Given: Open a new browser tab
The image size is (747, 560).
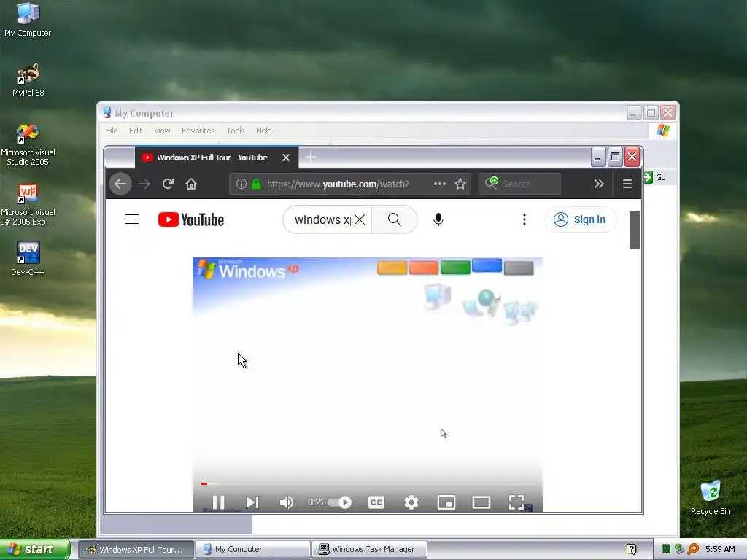Looking at the screenshot, I should (310, 157).
